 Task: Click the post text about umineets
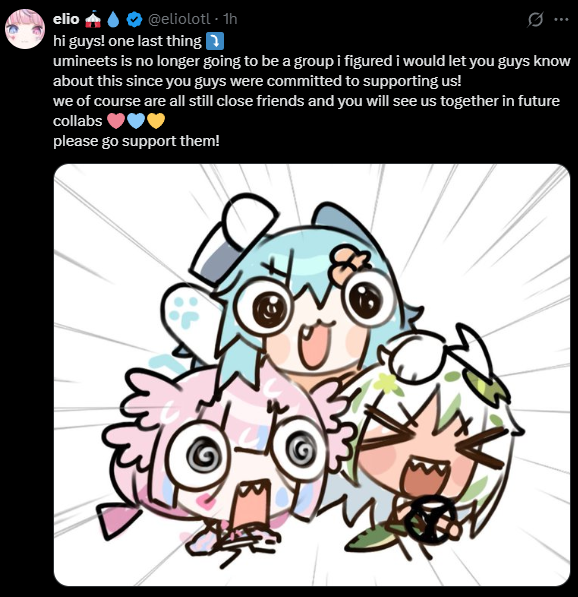pos(311,71)
